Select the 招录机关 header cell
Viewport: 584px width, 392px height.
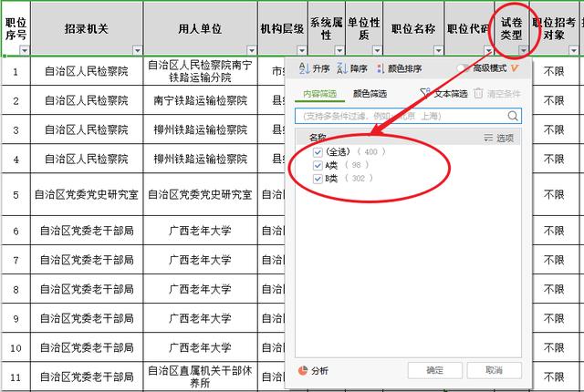click(87, 28)
